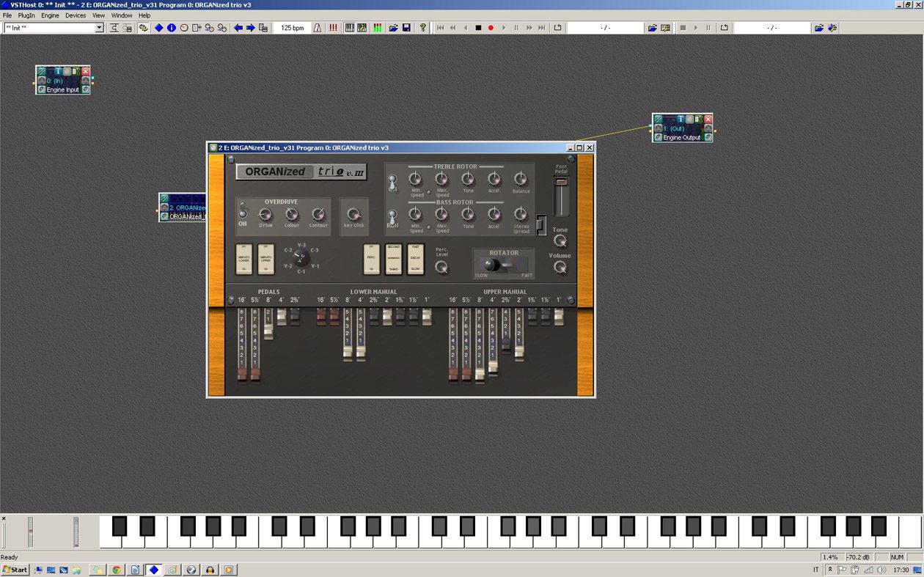
Task: Adjust the Treble Rotor Tone knob
Action: point(468,178)
